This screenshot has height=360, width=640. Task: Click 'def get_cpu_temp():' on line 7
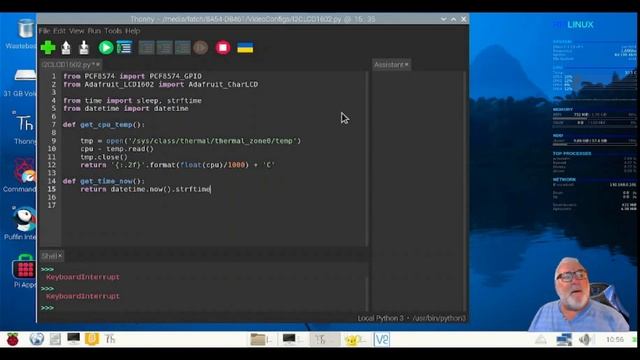pos(104,124)
